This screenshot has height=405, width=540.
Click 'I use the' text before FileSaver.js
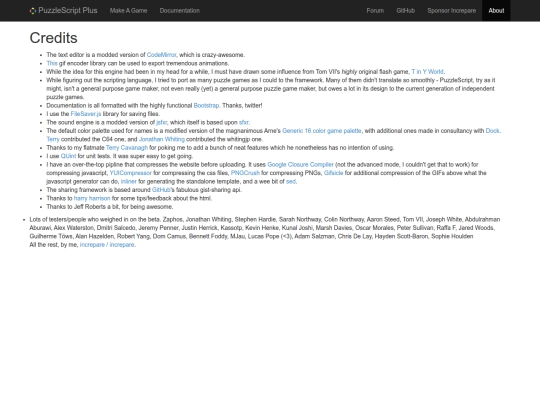pyautogui.click(x=58, y=114)
